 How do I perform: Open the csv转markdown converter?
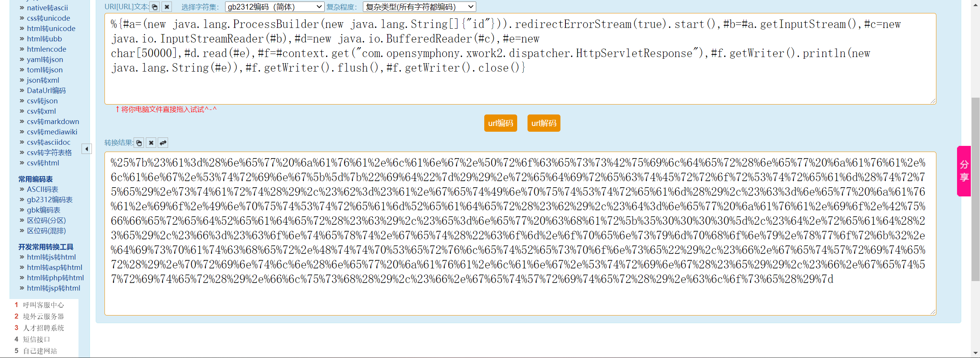click(53, 121)
